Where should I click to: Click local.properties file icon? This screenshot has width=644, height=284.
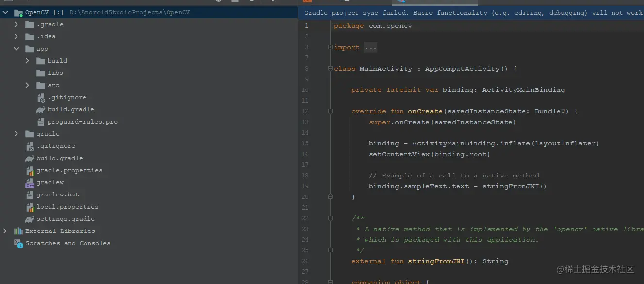click(x=30, y=207)
